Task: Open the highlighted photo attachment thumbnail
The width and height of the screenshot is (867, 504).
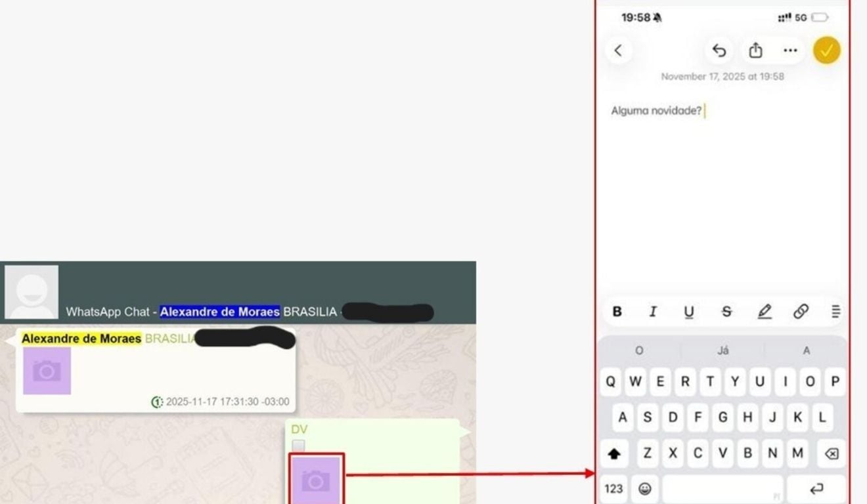Action: click(316, 480)
